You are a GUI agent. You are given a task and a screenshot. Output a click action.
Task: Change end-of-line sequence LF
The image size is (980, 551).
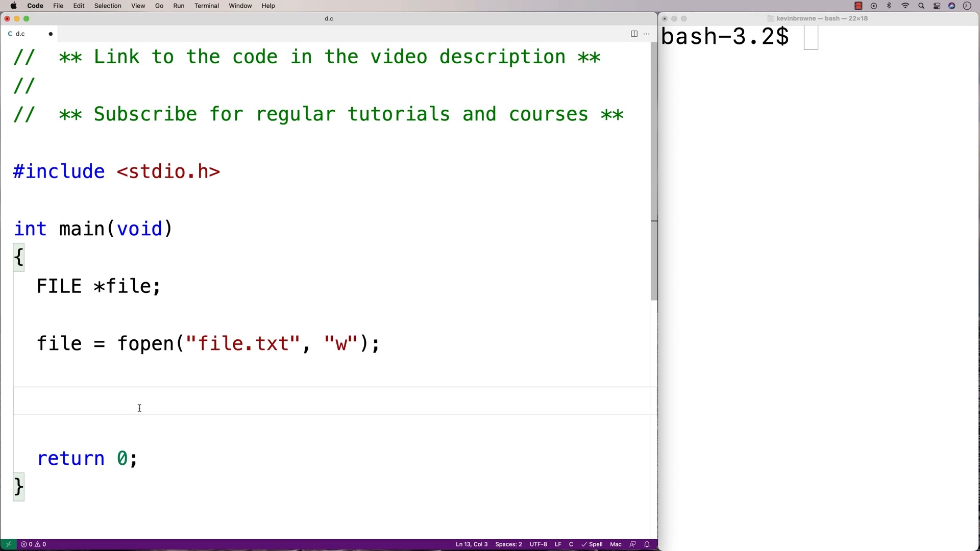click(x=558, y=544)
